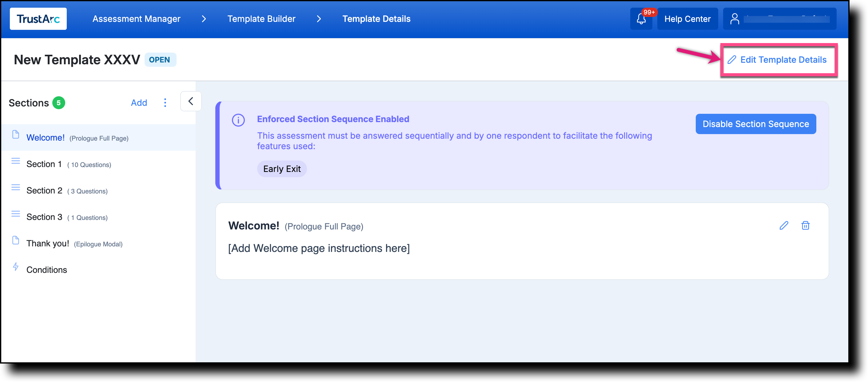
Task: Select the Welcome prologue page icon
Action: [x=15, y=135]
